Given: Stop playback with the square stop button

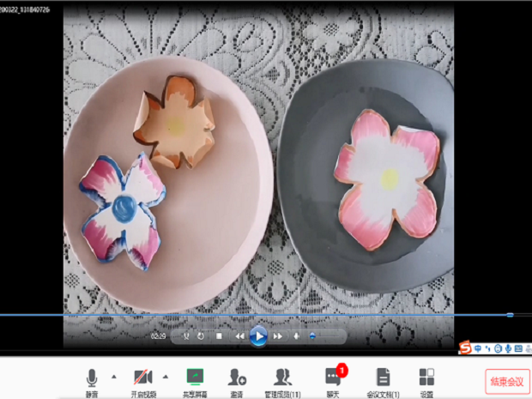Looking at the screenshot, I should [219, 336].
